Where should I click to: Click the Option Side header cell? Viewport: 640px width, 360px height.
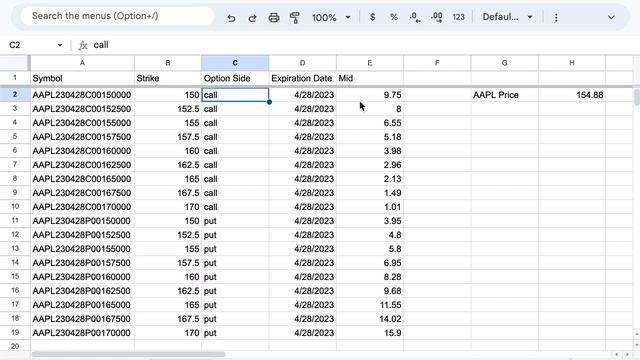pyautogui.click(x=235, y=78)
